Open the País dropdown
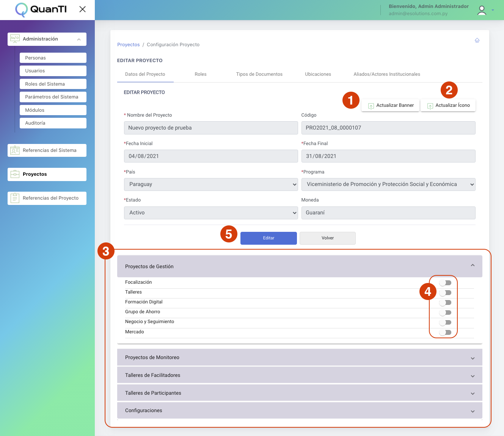 [x=211, y=184]
